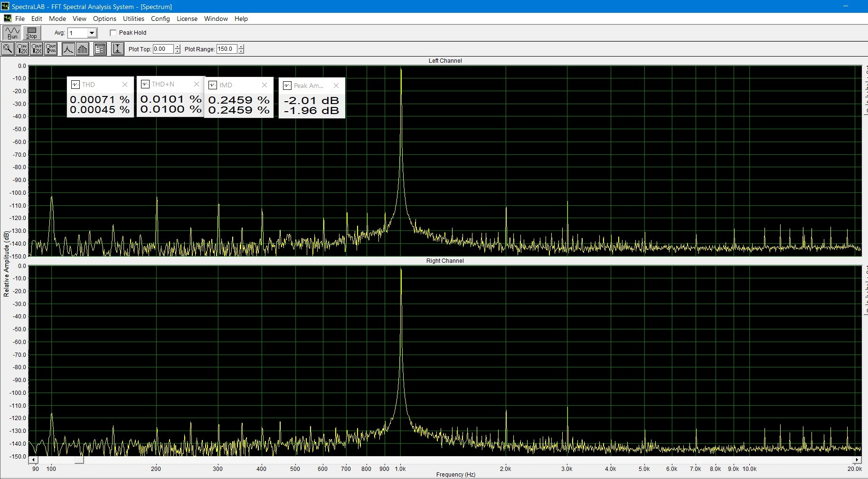This screenshot has width=868, height=479.
Task: Open the Config menu
Action: 160,19
